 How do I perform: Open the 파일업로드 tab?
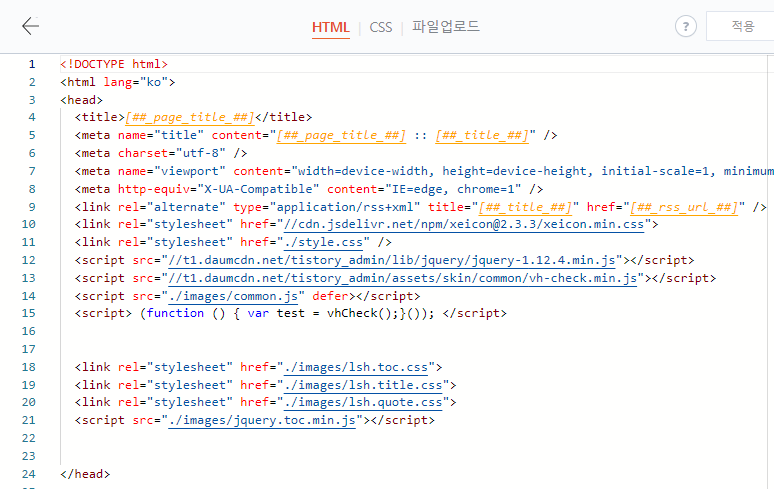446,26
